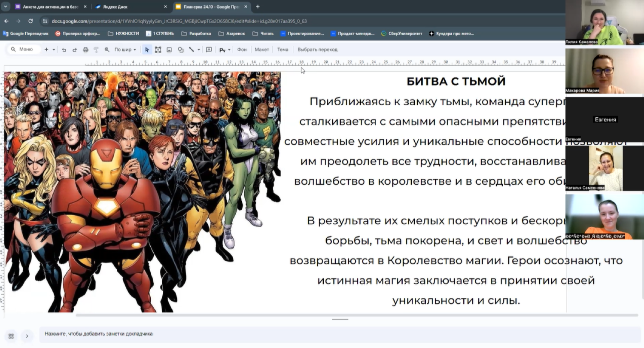
Task: Select the cursor selection tool
Action: point(147,49)
